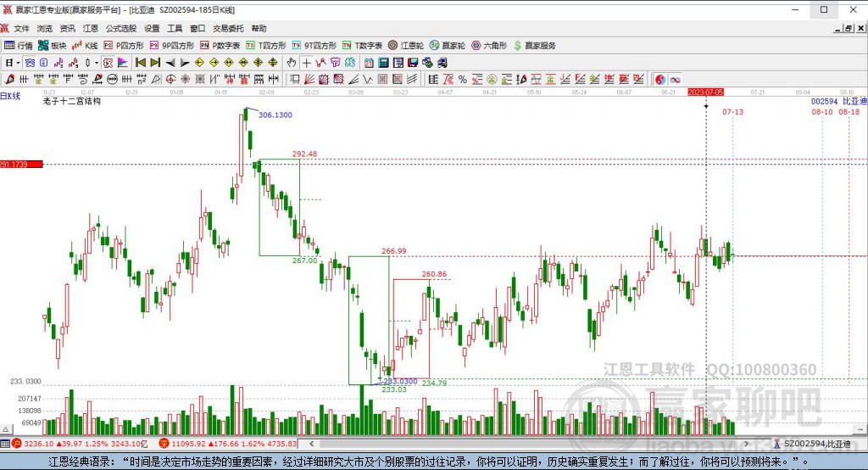Open the 浏览 menu
Viewport: 868px width, 470px height.
tap(45, 28)
